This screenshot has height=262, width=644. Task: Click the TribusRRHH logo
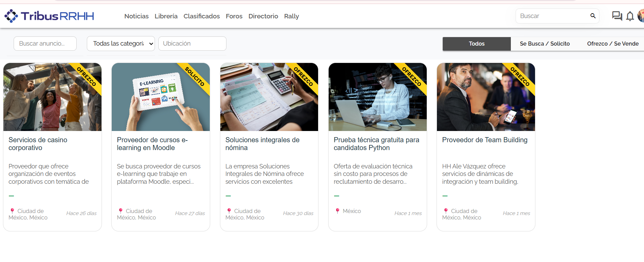tap(49, 16)
